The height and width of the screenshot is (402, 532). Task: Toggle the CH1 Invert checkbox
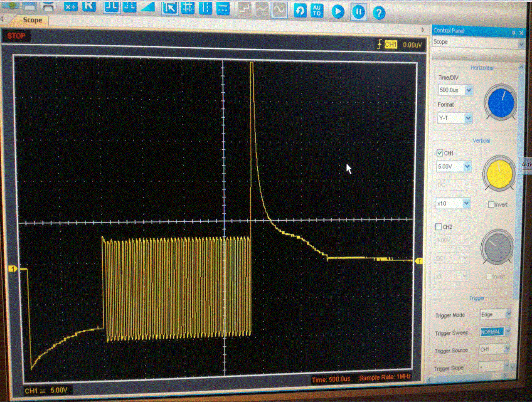(x=491, y=204)
